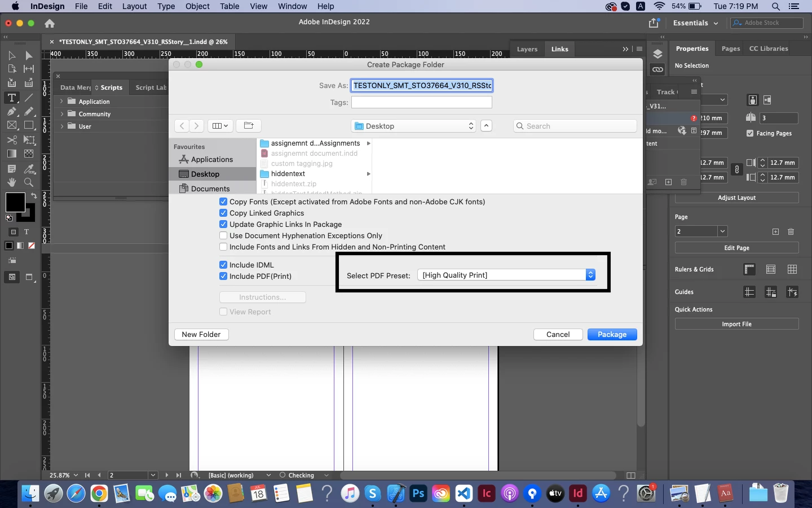Switch to the Pages tab
This screenshot has height=508, width=812.
click(x=730, y=49)
